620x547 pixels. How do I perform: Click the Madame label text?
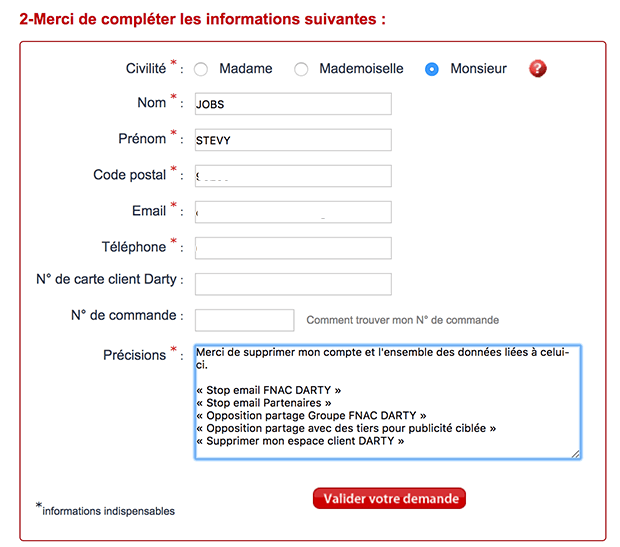tap(245, 69)
